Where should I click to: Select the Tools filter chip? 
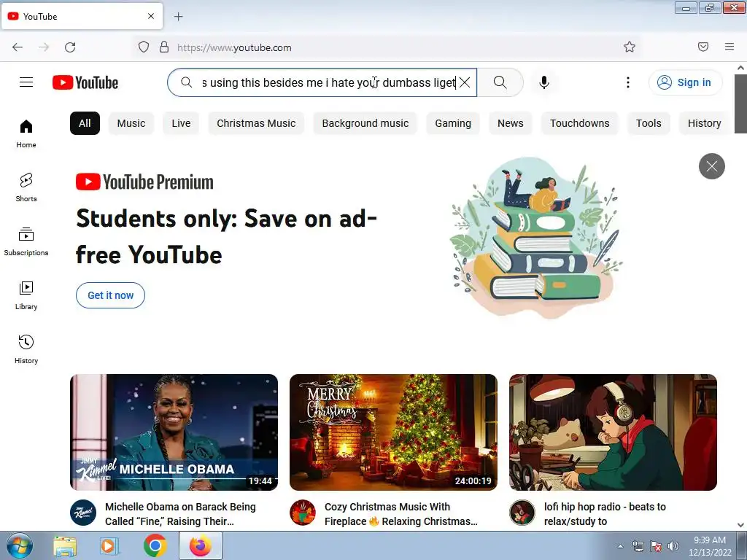(x=649, y=123)
